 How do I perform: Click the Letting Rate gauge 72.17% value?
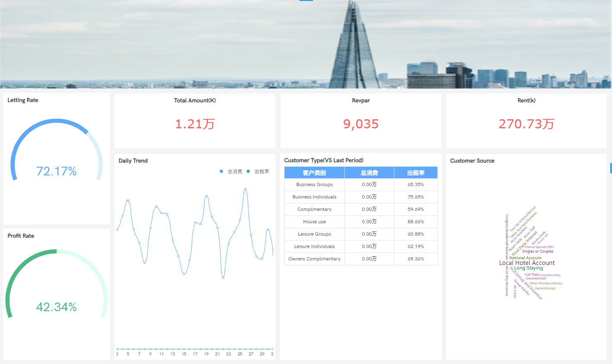(x=57, y=171)
